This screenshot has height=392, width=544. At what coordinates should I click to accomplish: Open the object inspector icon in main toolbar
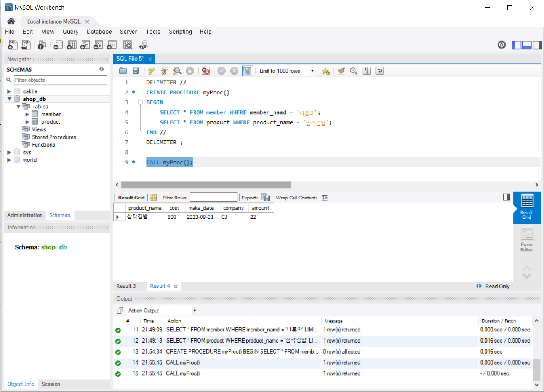42,45
